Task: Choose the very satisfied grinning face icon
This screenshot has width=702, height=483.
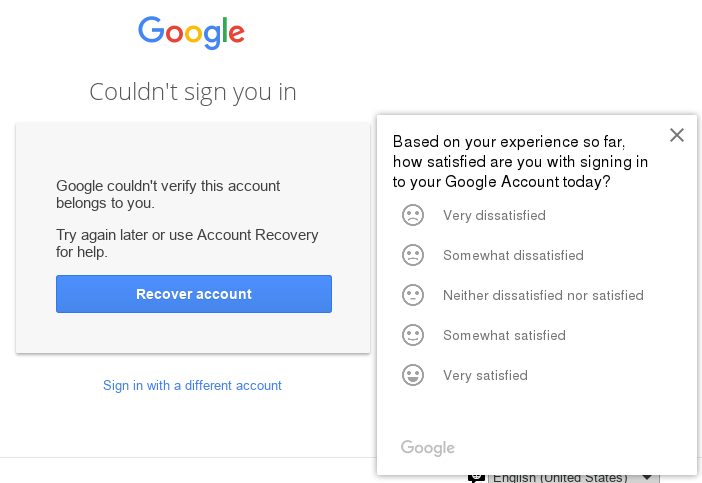Action: [x=413, y=375]
